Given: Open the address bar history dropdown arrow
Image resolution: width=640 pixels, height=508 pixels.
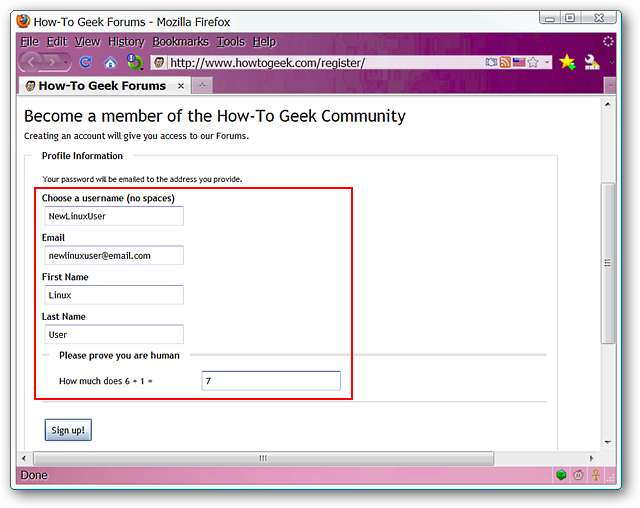Looking at the screenshot, I should point(547,62).
